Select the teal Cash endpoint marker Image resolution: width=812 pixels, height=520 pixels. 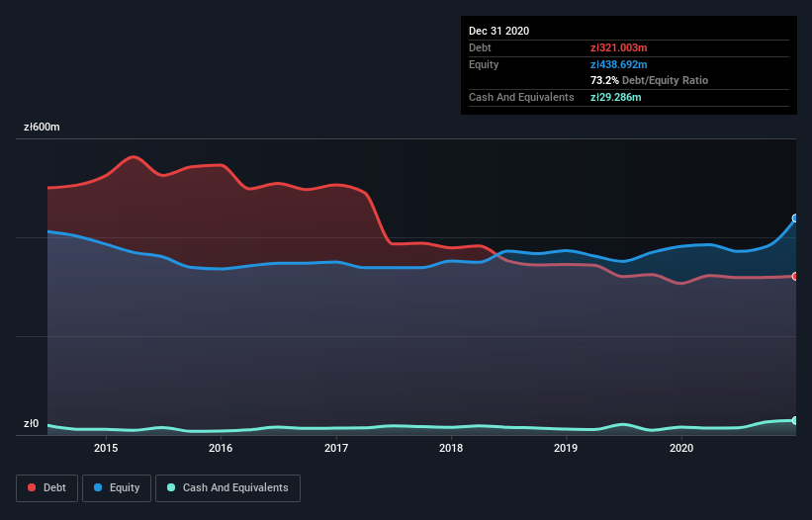(x=795, y=421)
